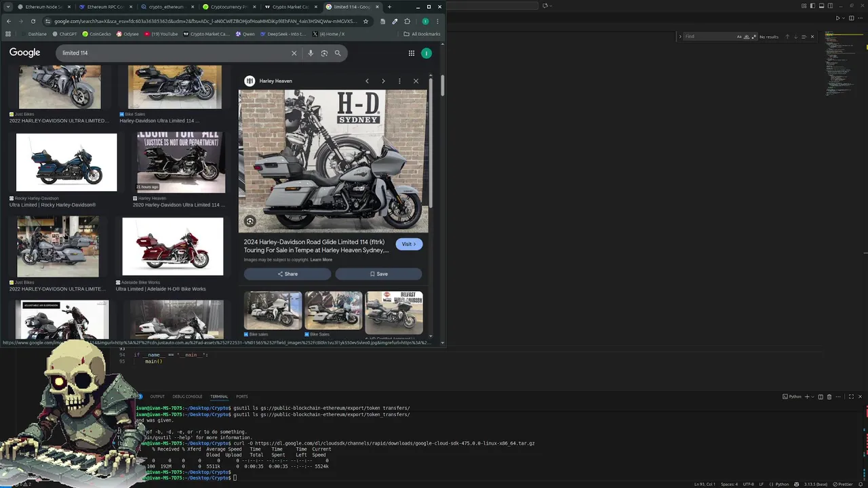This screenshot has width=868, height=488.
Task: Switch to Crypto Market Cap tab
Action: click(x=290, y=7)
